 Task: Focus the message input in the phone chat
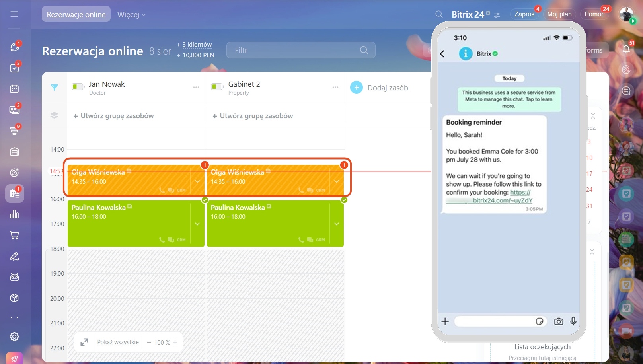click(501, 321)
